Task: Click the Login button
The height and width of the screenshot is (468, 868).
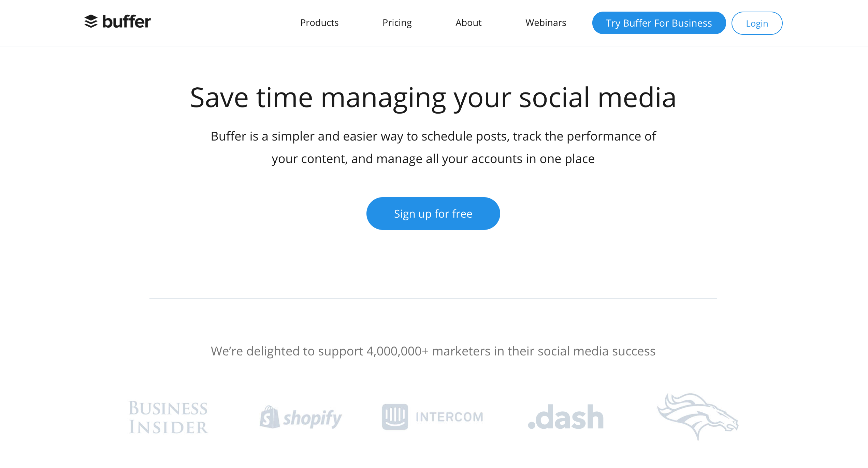Action: pyautogui.click(x=757, y=23)
